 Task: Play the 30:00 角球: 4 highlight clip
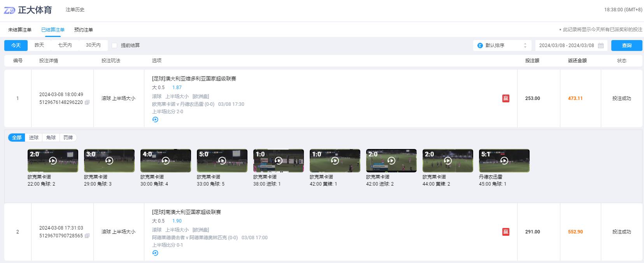tap(166, 161)
